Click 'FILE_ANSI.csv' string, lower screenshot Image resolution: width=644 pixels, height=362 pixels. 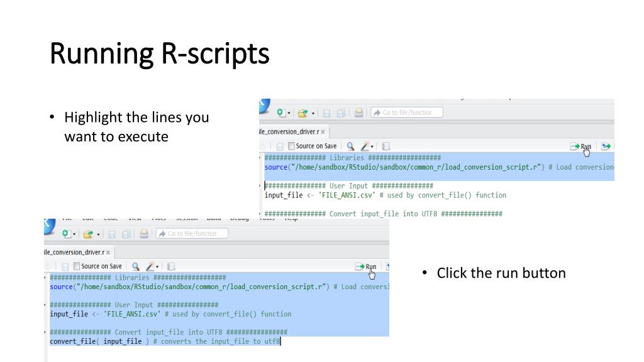click(131, 314)
